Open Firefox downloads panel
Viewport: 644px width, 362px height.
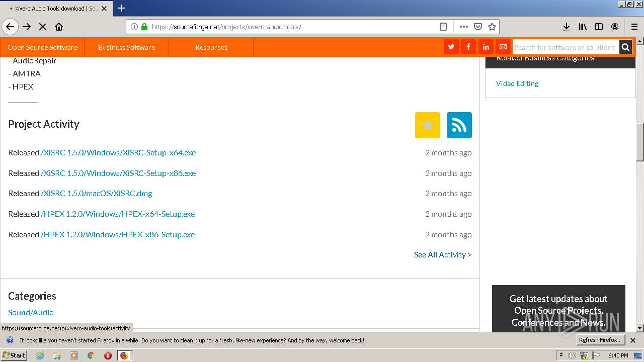(566, 27)
